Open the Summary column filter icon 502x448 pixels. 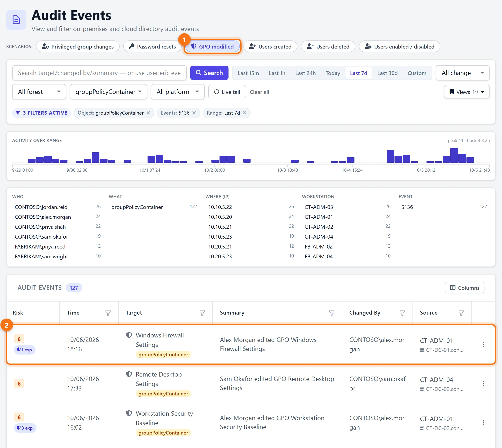tap(332, 313)
